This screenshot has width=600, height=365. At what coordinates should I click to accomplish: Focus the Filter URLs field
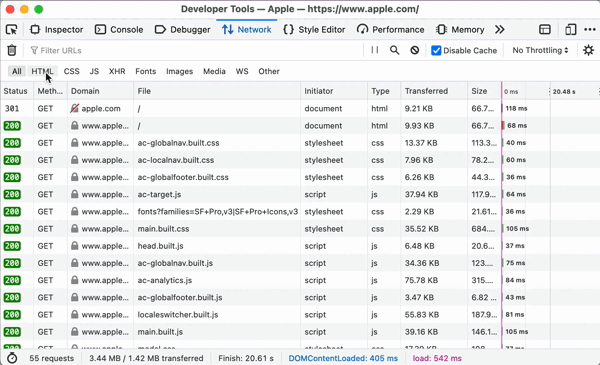[195, 51]
